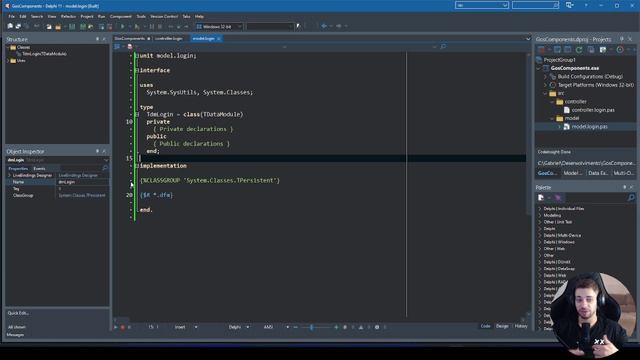This screenshot has width=640, height=360.
Task: Click the Pause toolbar icon
Action: click(x=152, y=27)
